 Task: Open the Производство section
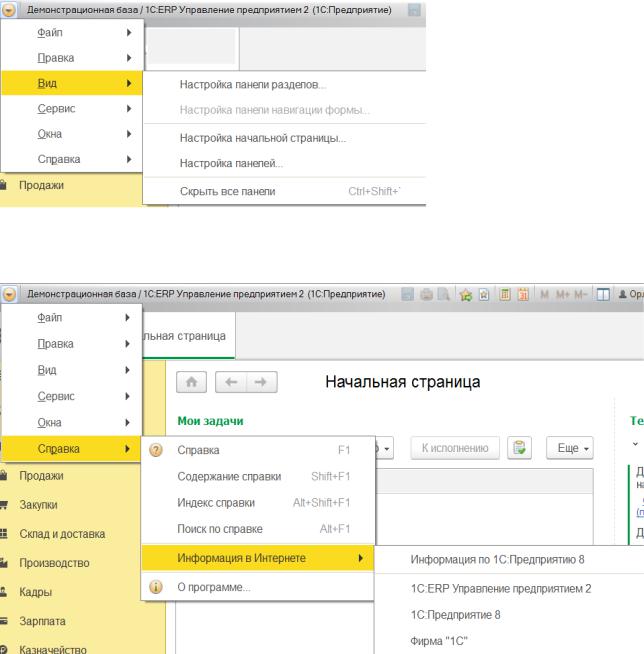[54, 563]
